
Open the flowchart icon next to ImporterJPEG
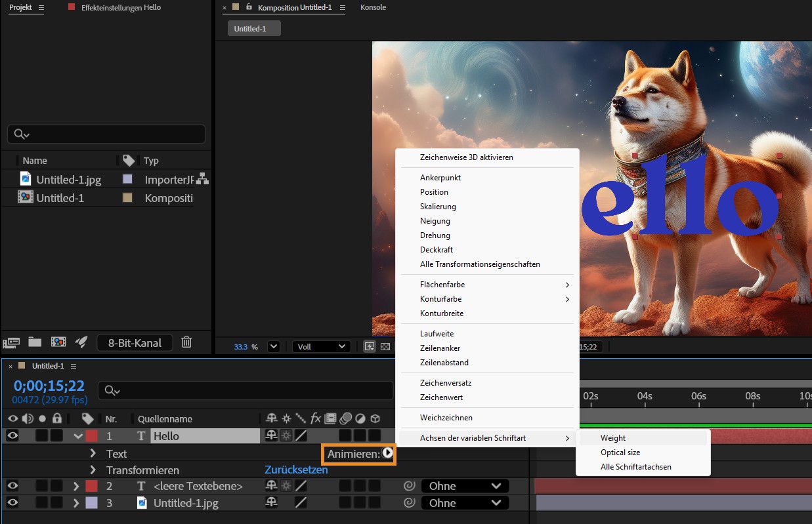[203, 178]
